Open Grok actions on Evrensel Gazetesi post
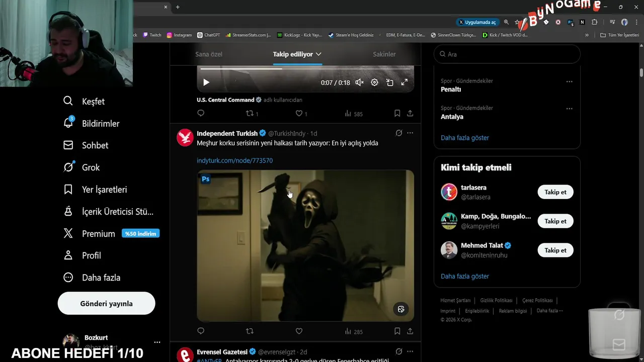This screenshot has height=362, width=644. click(x=398, y=351)
